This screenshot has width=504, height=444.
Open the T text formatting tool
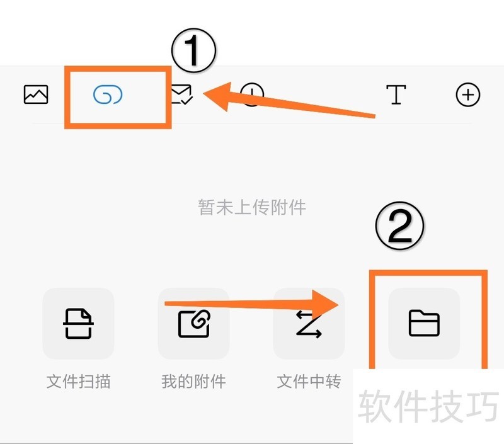[x=396, y=94]
